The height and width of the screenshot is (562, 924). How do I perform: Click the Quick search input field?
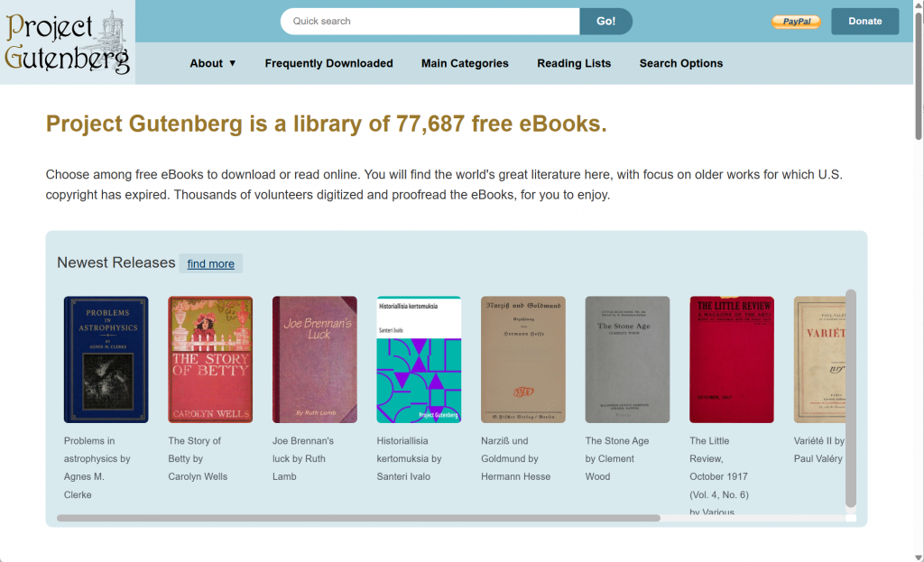(430, 22)
